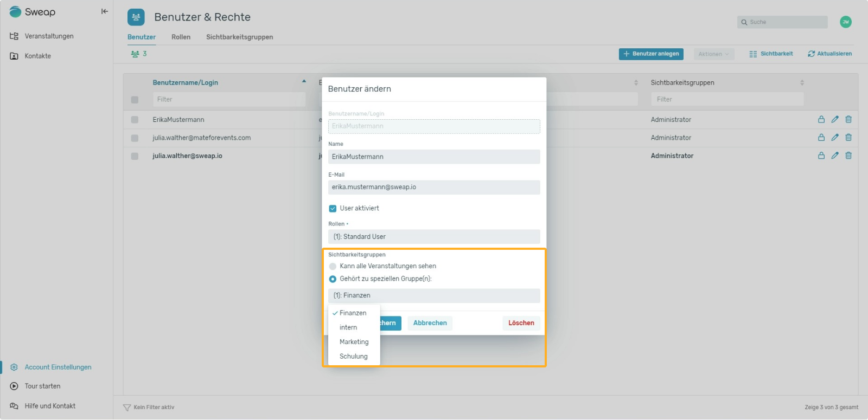Click the Sweap logo
The image size is (868, 420).
[33, 12]
